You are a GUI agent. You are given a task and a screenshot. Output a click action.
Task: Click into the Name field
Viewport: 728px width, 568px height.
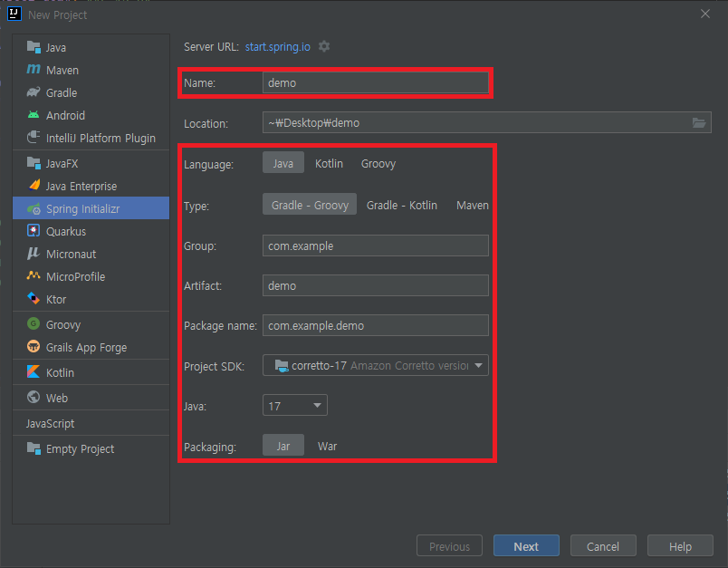pos(375,82)
